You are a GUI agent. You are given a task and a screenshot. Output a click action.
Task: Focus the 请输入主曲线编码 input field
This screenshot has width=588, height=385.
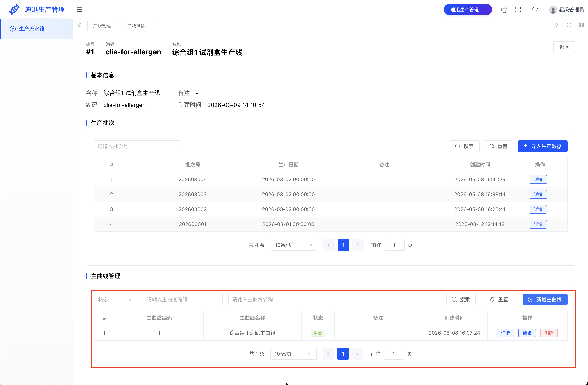(x=183, y=299)
